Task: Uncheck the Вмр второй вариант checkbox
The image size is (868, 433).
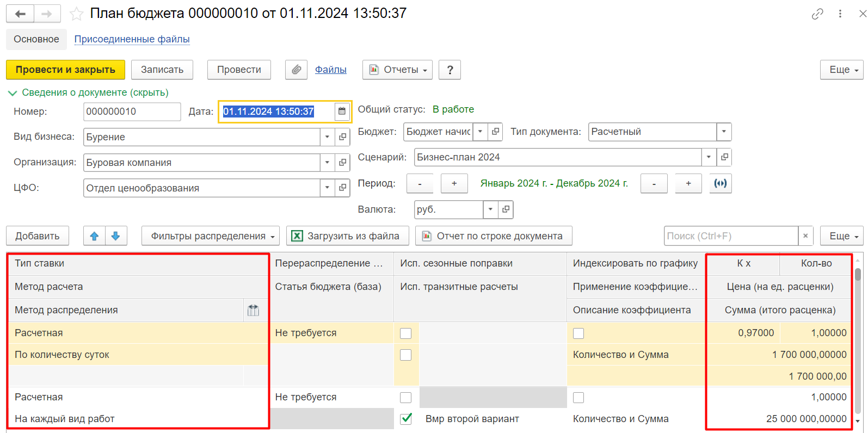Action: (406, 419)
